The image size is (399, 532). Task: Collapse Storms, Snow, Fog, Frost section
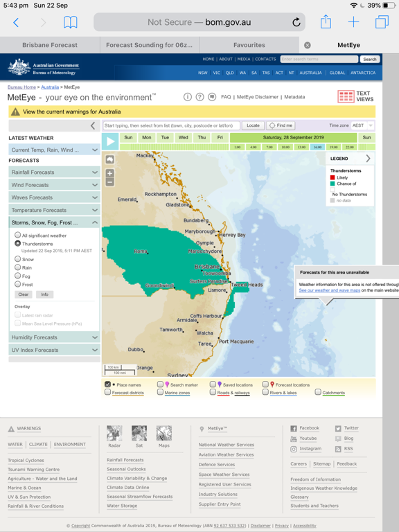[54, 222]
